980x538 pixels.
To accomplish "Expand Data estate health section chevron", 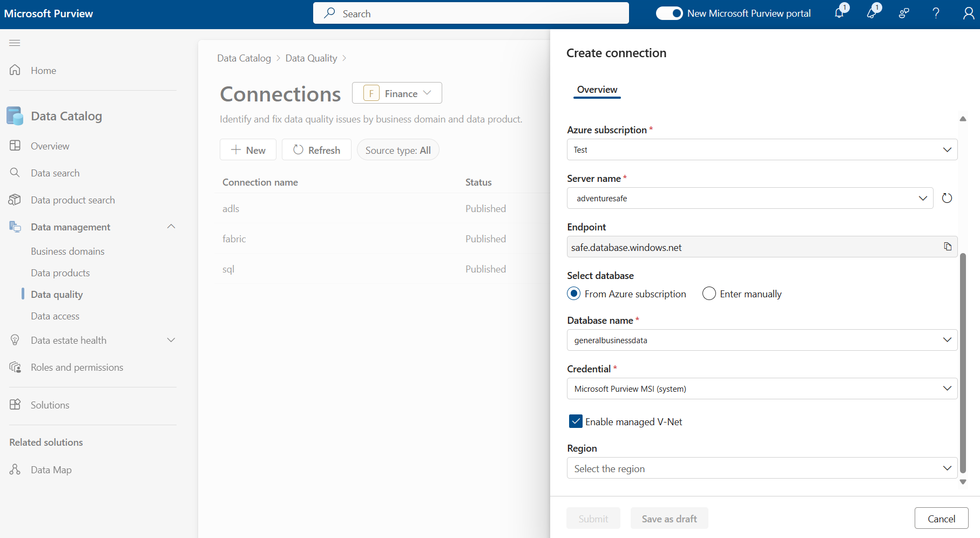I will pyautogui.click(x=171, y=340).
